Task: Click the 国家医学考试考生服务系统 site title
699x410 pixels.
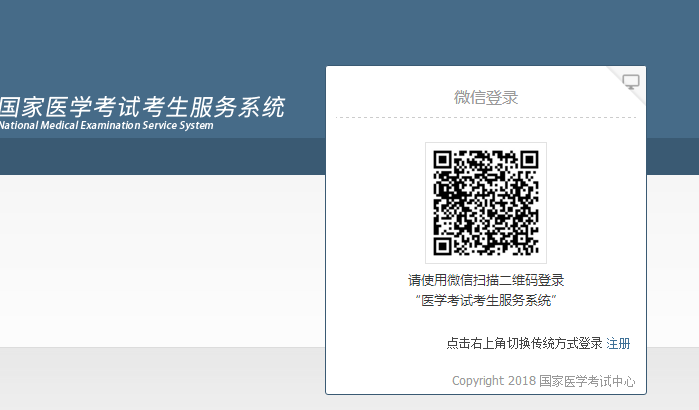Action: coord(141,106)
